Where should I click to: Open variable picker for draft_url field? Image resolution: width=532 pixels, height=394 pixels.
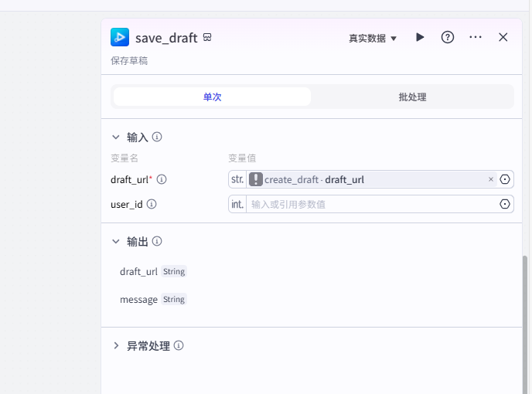click(x=505, y=179)
